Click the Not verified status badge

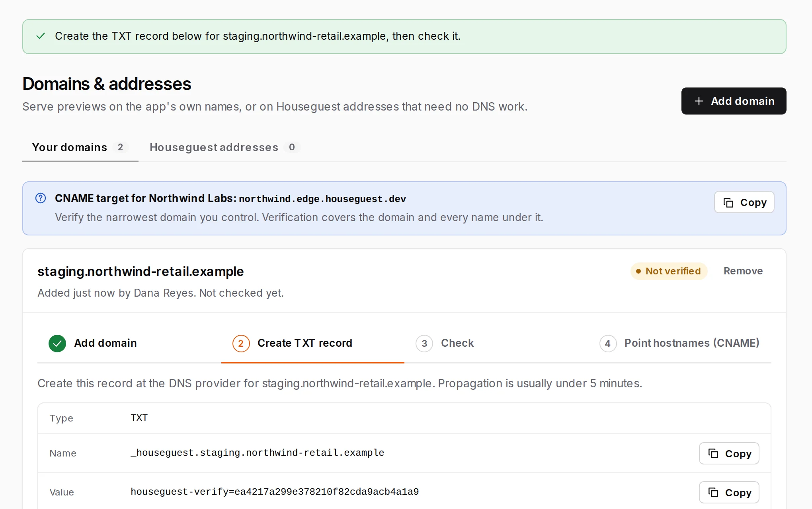[669, 271]
